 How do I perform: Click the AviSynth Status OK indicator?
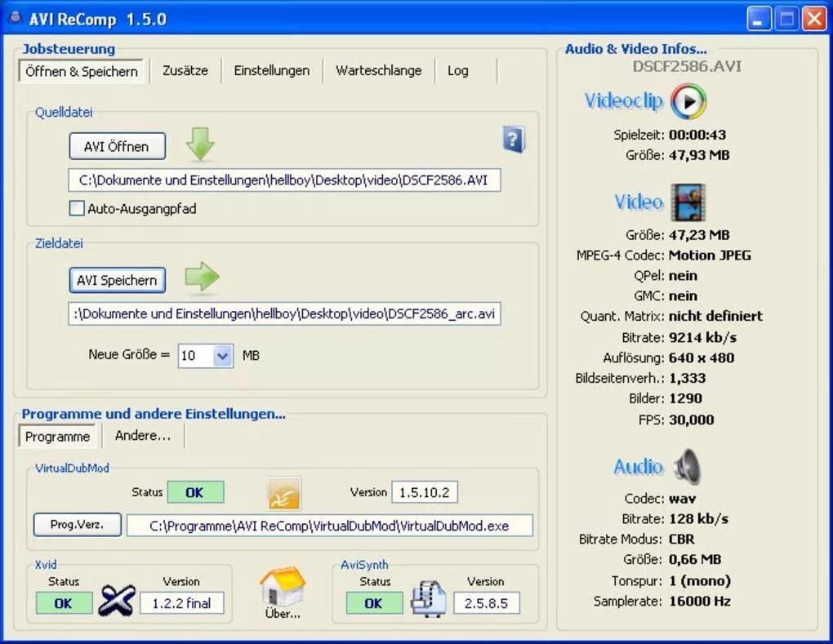point(374,604)
